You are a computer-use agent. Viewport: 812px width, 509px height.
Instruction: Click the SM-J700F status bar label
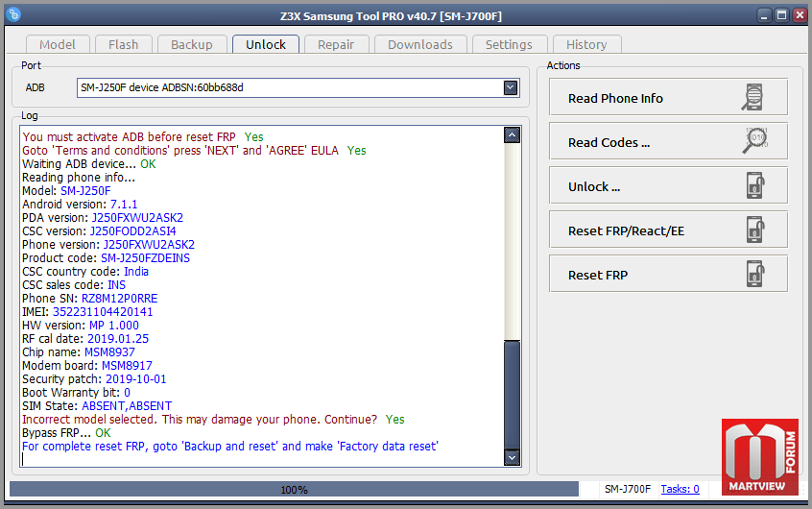click(x=628, y=489)
